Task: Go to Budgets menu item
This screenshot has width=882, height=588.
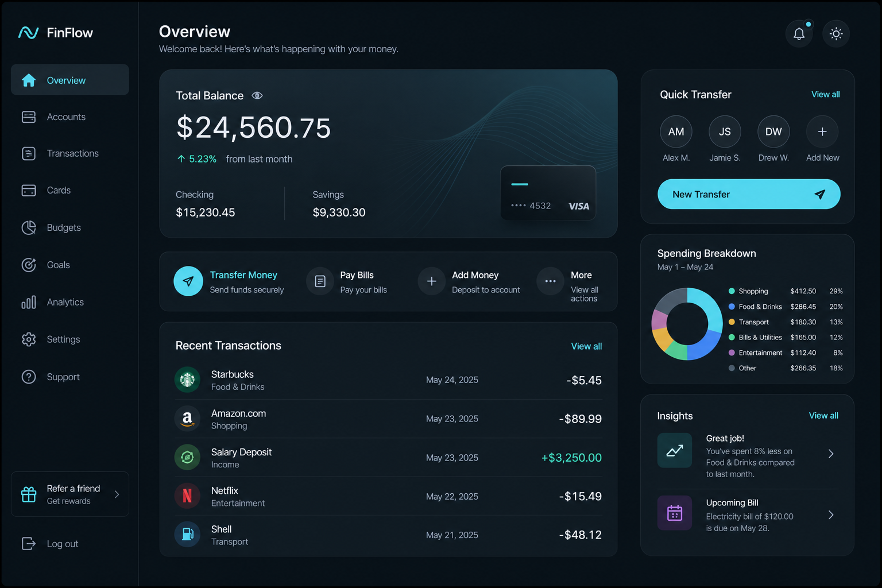Action: 70,227
